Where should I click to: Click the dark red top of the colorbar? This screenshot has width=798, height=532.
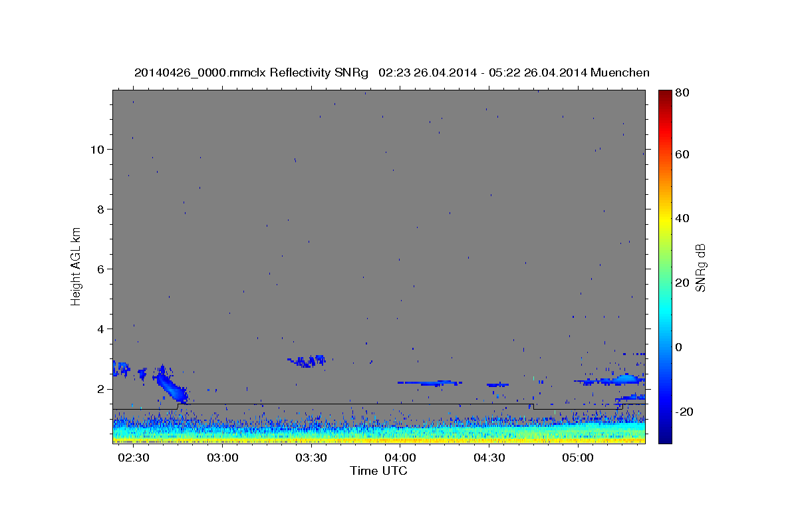664,94
